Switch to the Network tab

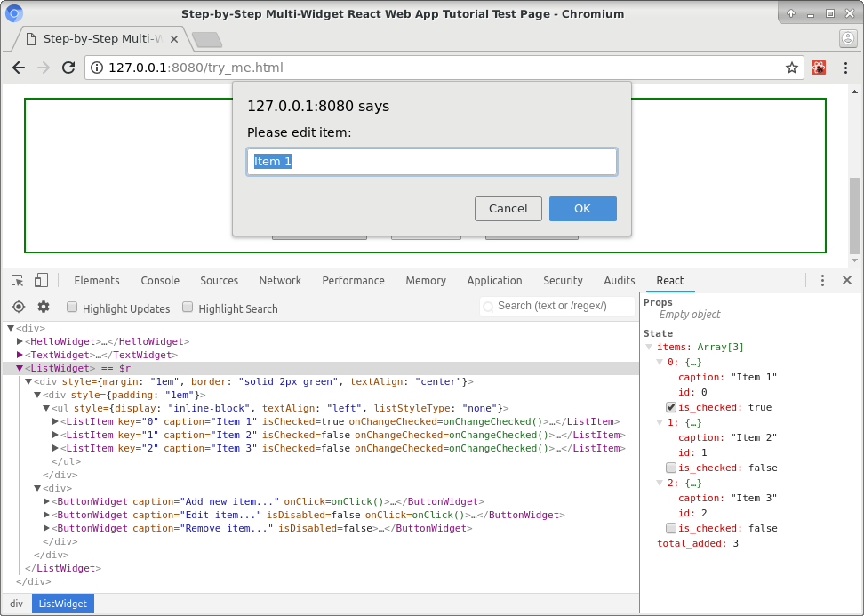coord(280,281)
